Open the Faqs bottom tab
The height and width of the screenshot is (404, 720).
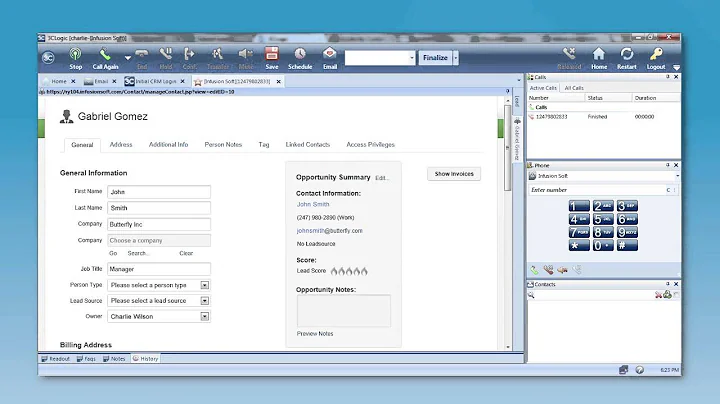(x=86, y=359)
